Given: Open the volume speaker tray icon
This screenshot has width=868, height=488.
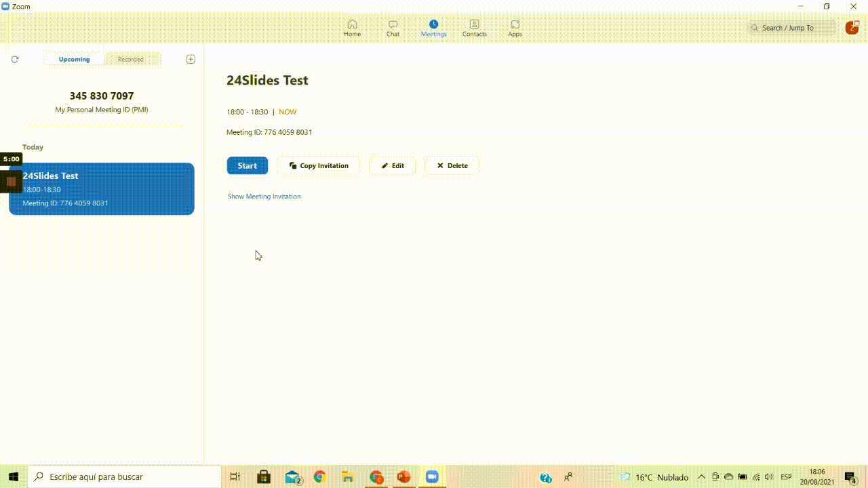Looking at the screenshot, I should 770,477.
